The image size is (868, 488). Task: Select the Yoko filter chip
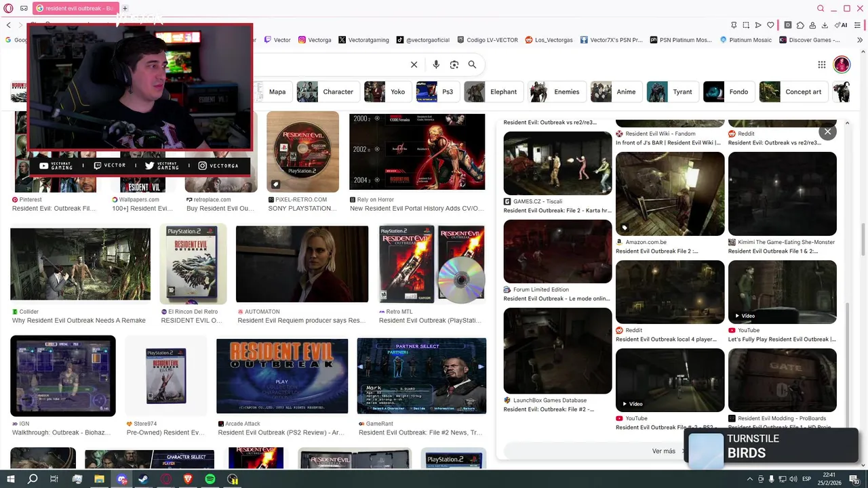[x=387, y=91]
